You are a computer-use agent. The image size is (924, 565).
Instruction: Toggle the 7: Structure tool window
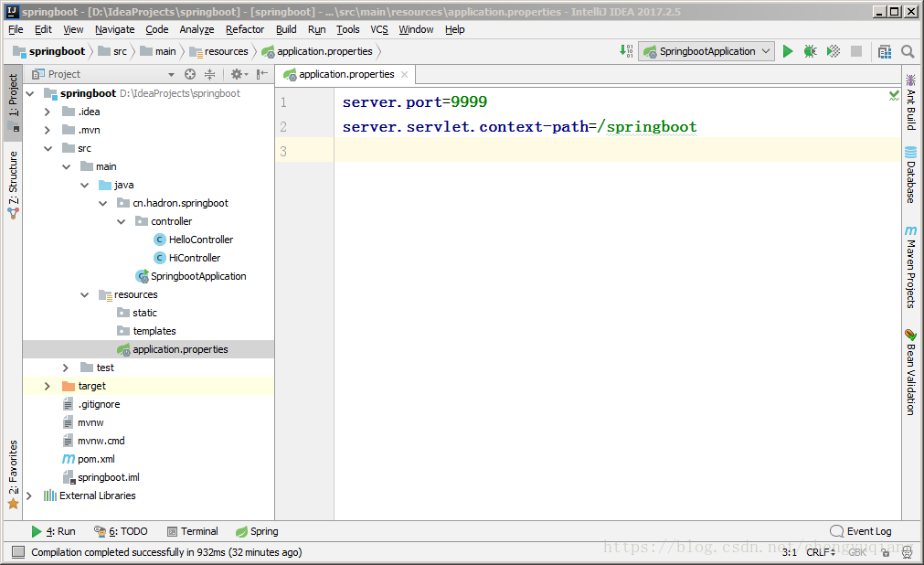(13, 185)
